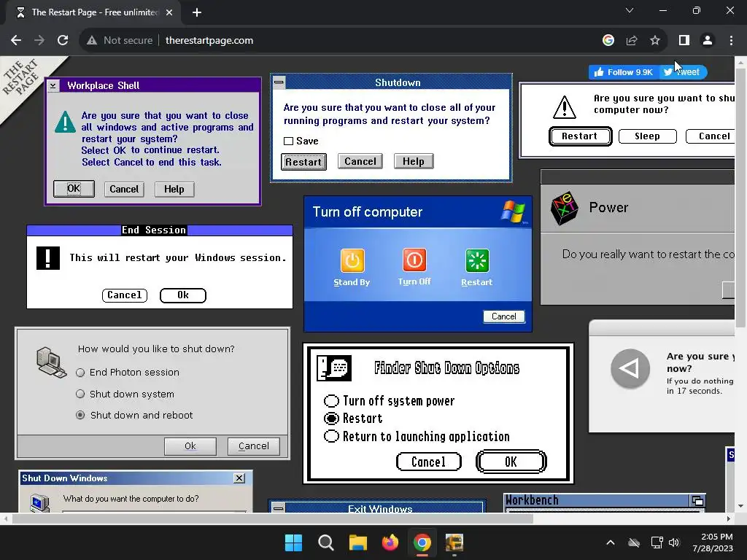The image size is (747, 560).
Task: Click the red Turn Off icon
Action: tap(414, 260)
